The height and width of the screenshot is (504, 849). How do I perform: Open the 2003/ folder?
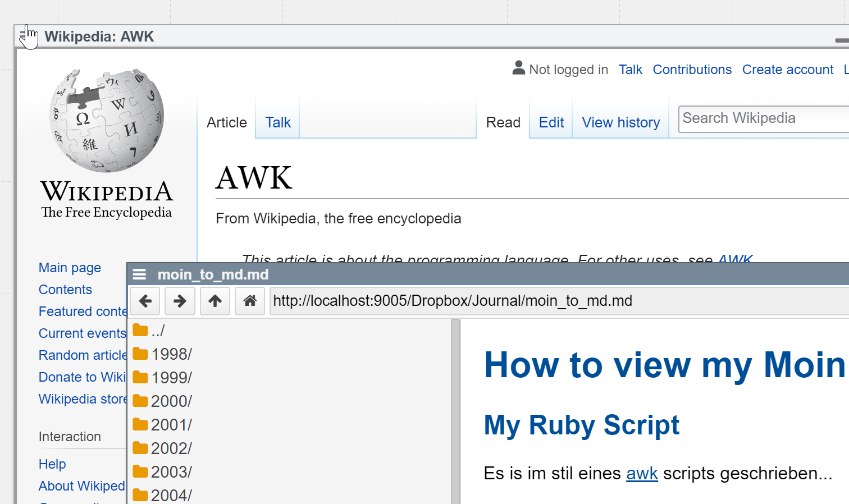tap(171, 472)
